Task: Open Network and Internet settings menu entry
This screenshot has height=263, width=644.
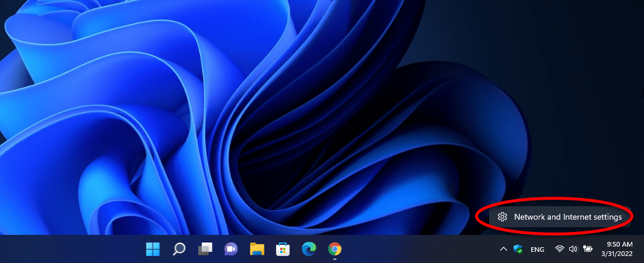Action: (559, 217)
